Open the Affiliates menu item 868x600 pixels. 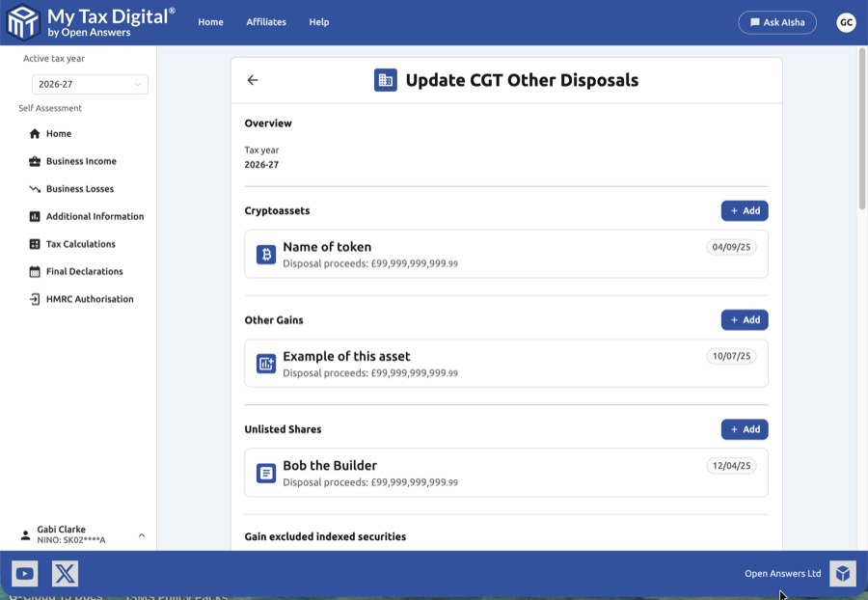266,21
